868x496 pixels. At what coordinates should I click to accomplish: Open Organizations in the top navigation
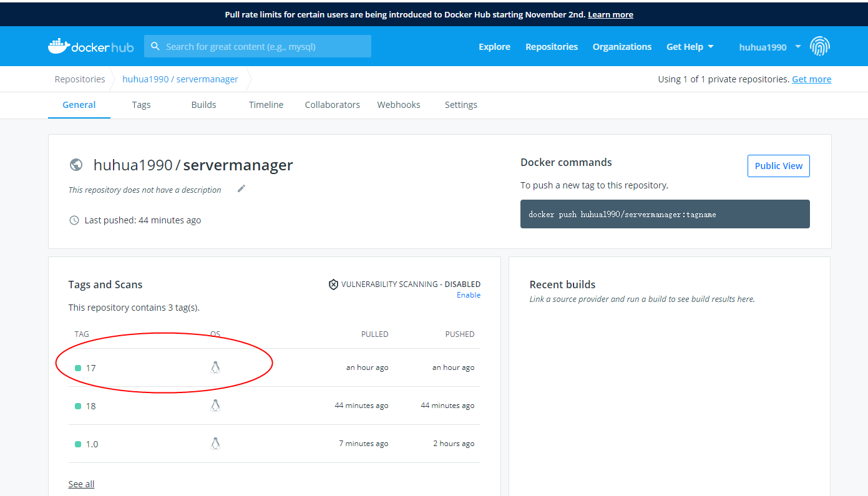coord(622,47)
